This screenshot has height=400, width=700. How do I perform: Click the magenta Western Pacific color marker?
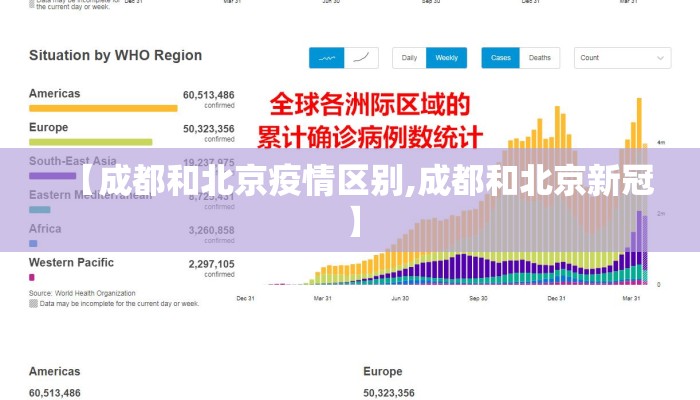(x=32, y=277)
